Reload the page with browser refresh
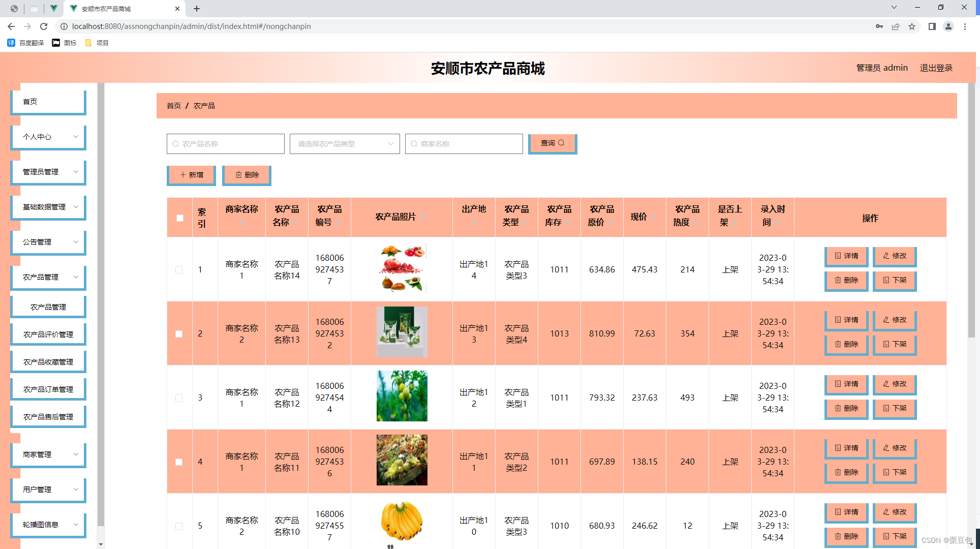The width and height of the screenshot is (980, 549). pyautogui.click(x=44, y=26)
